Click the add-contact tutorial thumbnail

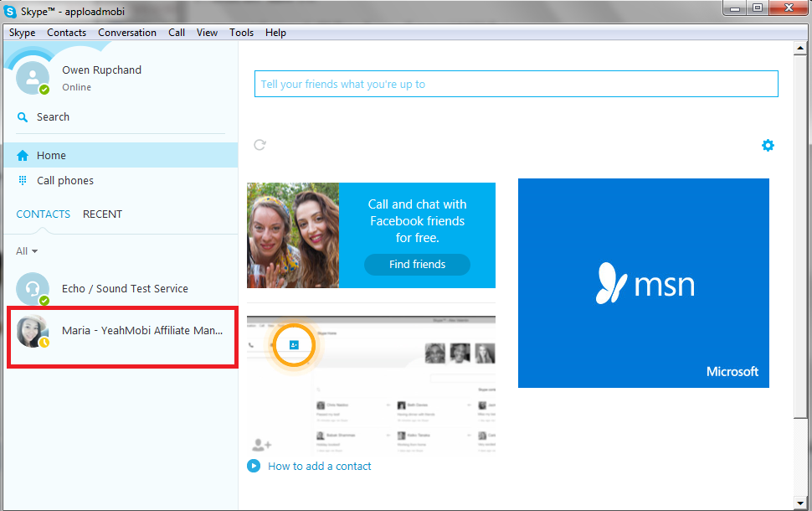372,385
